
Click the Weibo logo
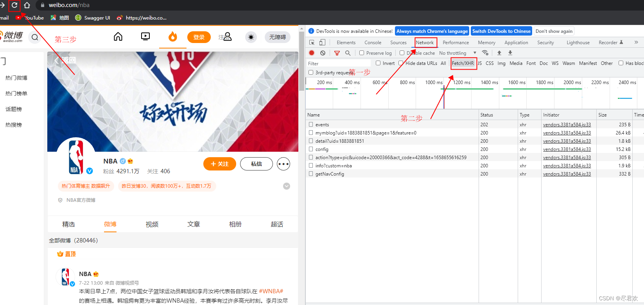click(x=12, y=36)
